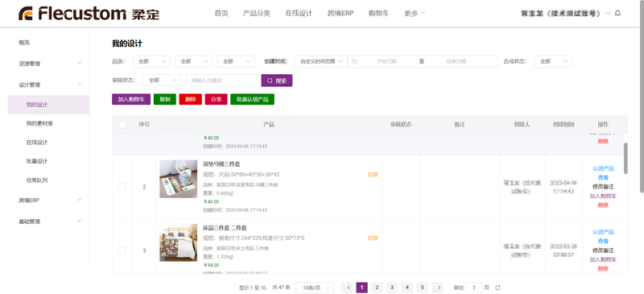Screen dimensions: 644x294
Task: Click the red 删除 toolbar button
Action: (x=191, y=99)
